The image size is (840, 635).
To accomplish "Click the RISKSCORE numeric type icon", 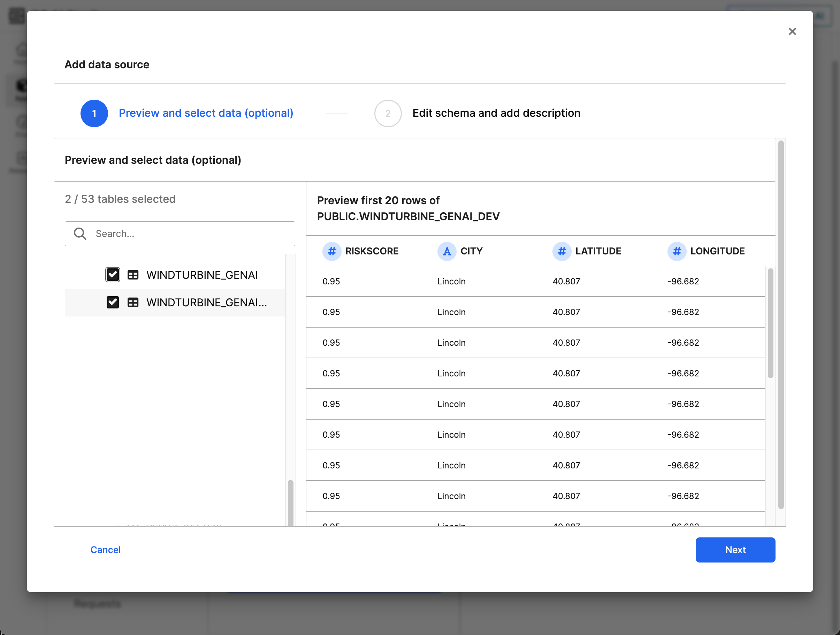I will coord(331,251).
